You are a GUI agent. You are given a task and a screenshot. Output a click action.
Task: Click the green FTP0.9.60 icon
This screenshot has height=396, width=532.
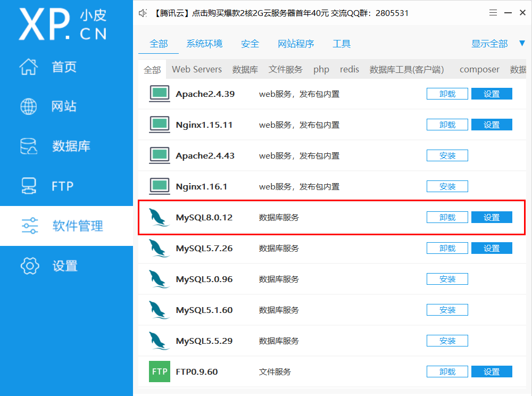[160, 372]
